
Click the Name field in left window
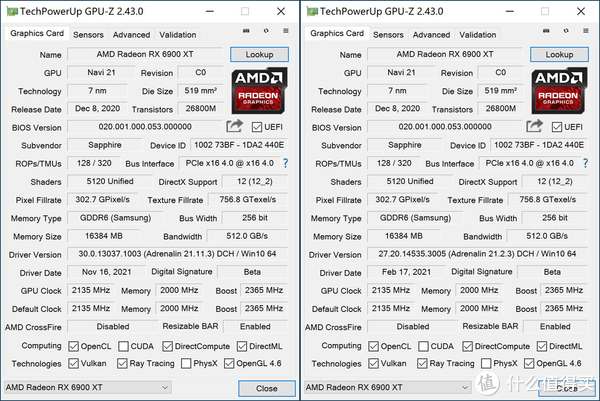coord(145,54)
